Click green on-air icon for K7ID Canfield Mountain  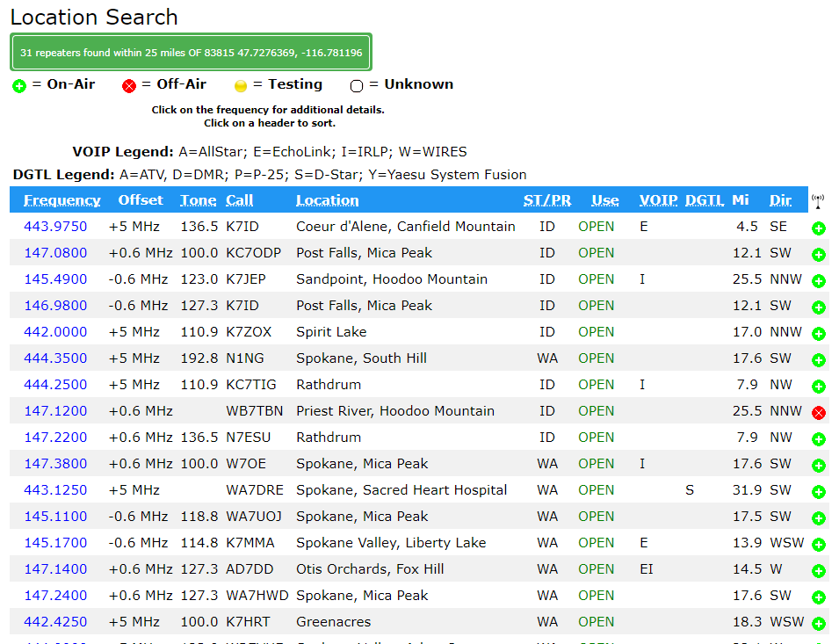(x=819, y=228)
